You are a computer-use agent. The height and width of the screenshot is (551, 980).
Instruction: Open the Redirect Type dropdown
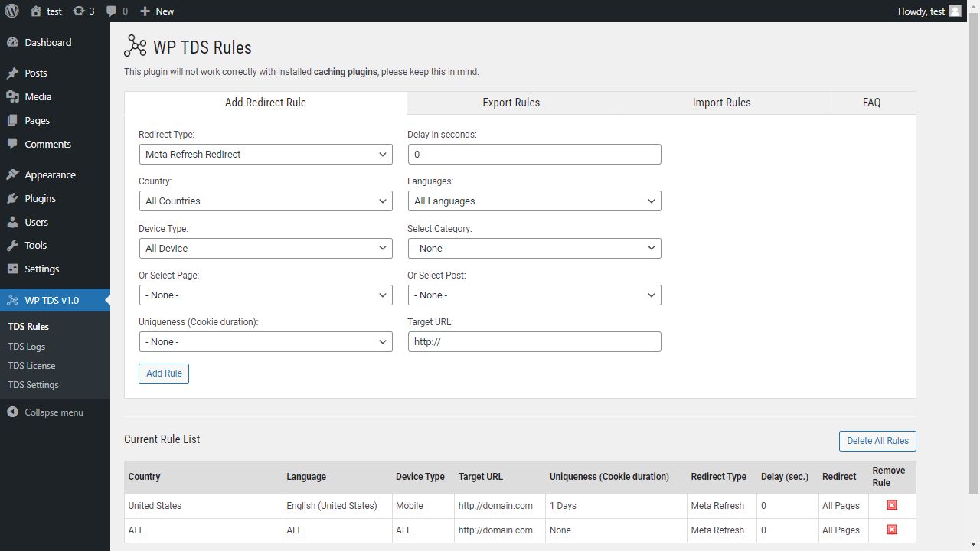click(266, 154)
